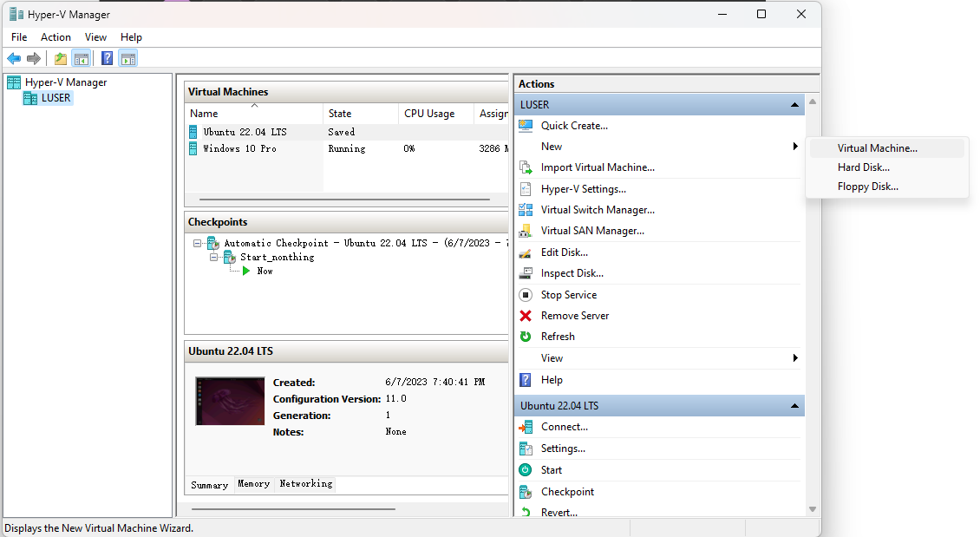
Task: Open the View menu in menu bar
Action: click(x=95, y=37)
